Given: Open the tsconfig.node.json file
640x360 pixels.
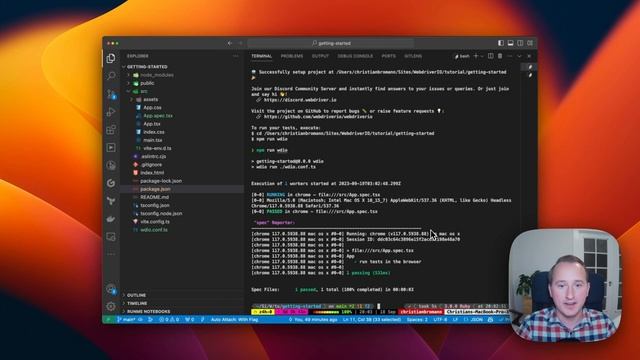Looking at the screenshot, I should pos(161,213).
